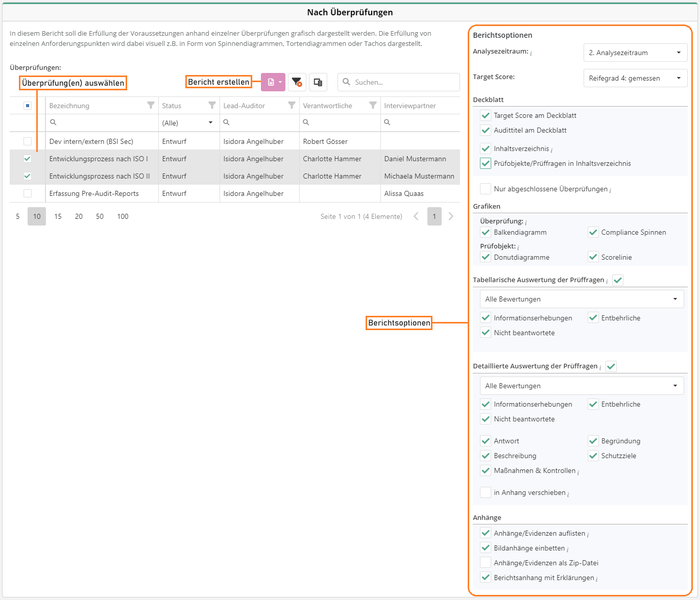Open the Verantwortliche column filter funnel
The height and width of the screenshot is (600, 700).
[x=373, y=105]
